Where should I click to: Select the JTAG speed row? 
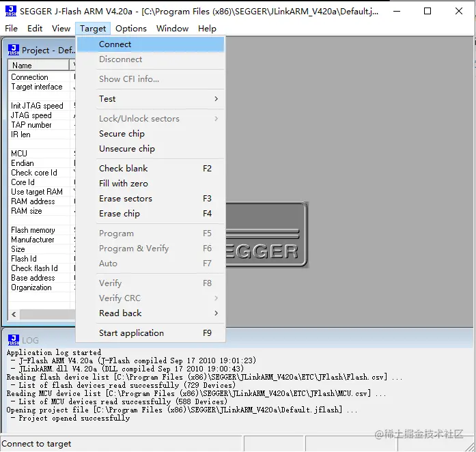coord(42,115)
